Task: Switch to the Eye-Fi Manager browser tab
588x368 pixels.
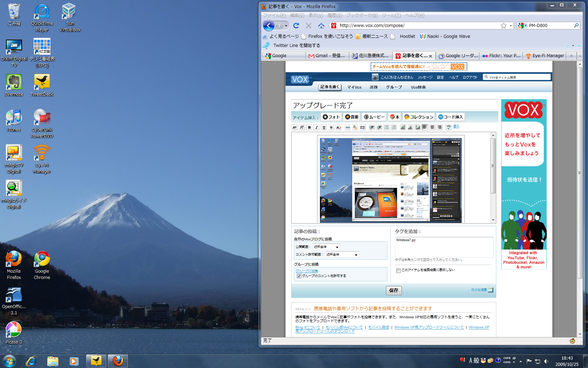Action: coord(545,56)
